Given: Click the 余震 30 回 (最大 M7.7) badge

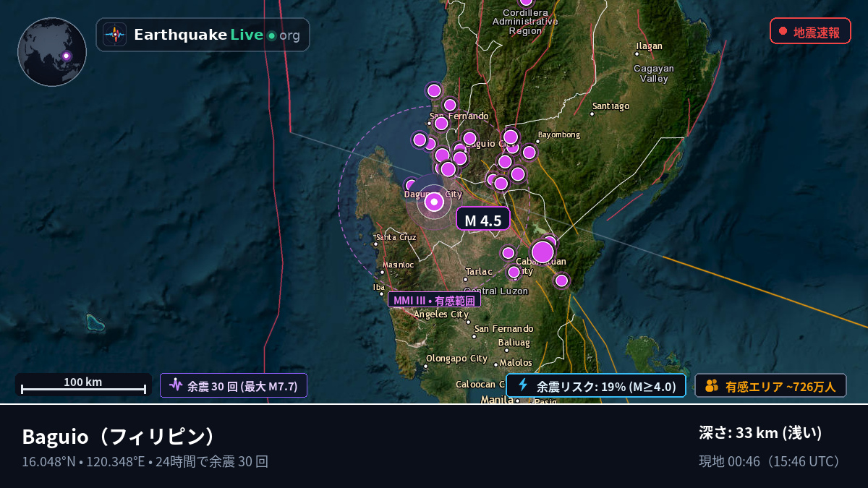Looking at the screenshot, I should coord(234,385).
